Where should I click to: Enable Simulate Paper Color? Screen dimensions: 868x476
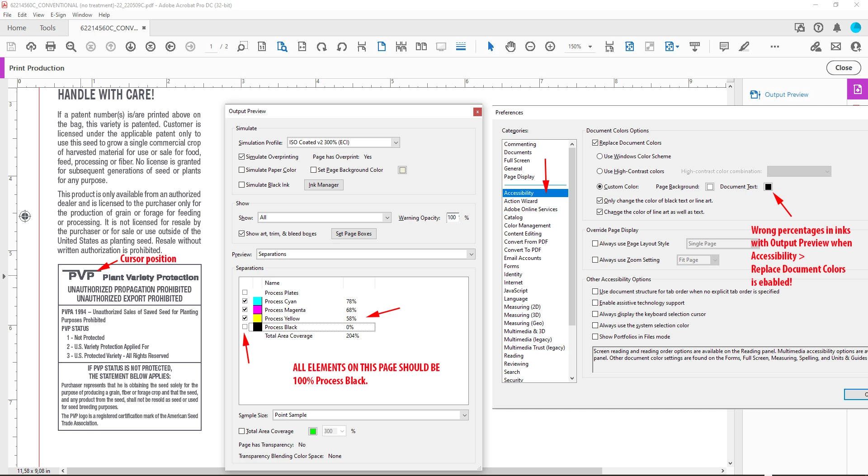(242, 170)
